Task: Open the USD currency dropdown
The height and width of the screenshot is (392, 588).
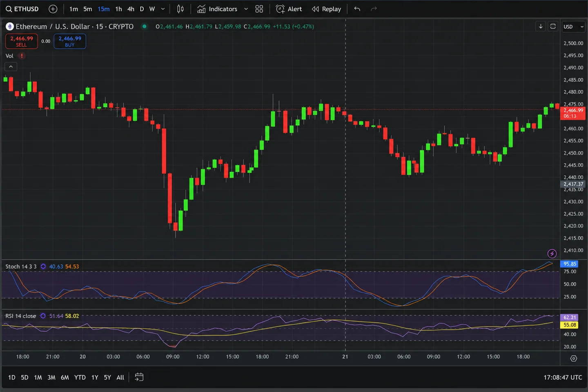Action: [x=573, y=27]
